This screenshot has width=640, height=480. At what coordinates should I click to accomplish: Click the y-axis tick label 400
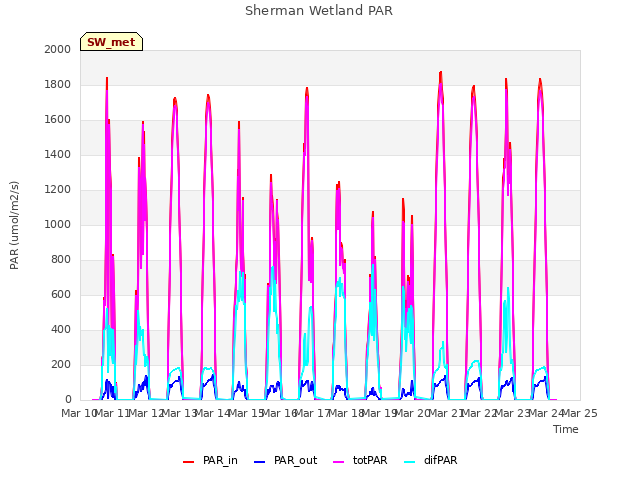point(61,329)
